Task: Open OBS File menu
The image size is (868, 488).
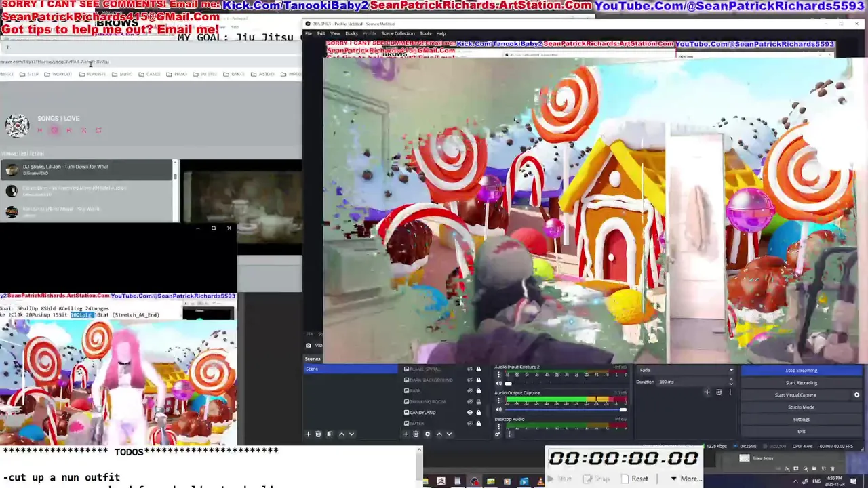Action: click(309, 33)
